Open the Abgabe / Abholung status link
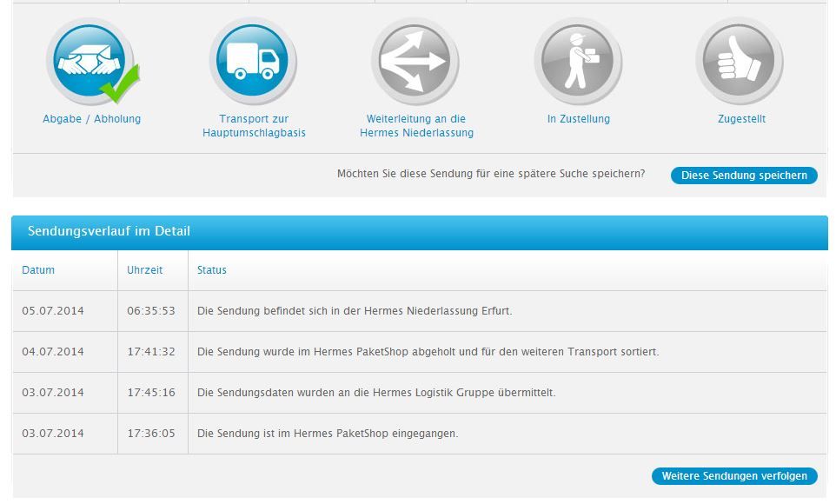This screenshot has width=836, height=504. point(91,118)
